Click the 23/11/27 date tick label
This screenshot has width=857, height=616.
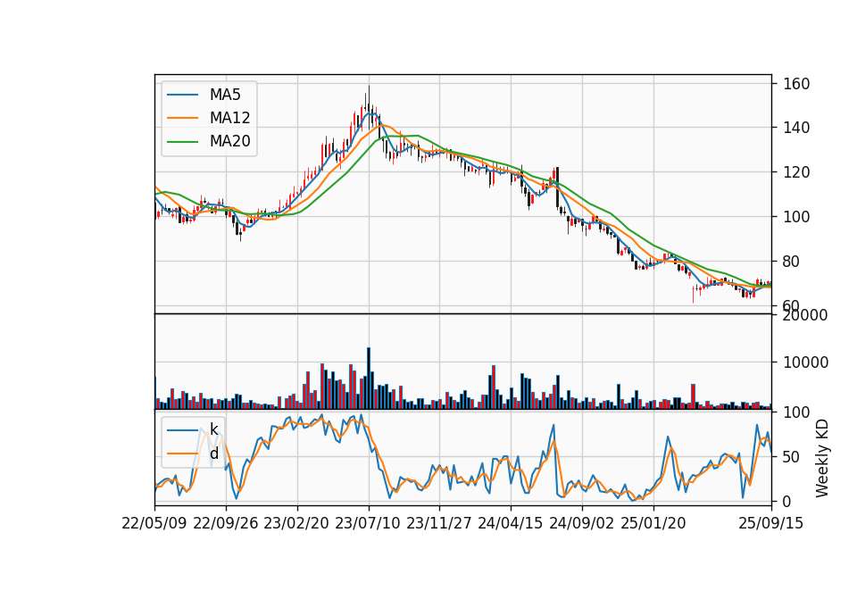pyautogui.click(x=439, y=523)
